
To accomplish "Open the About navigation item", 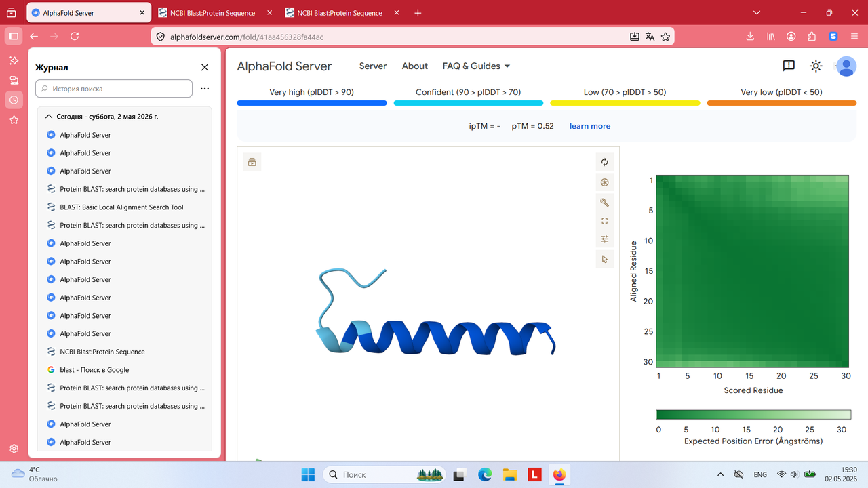I will pos(415,66).
